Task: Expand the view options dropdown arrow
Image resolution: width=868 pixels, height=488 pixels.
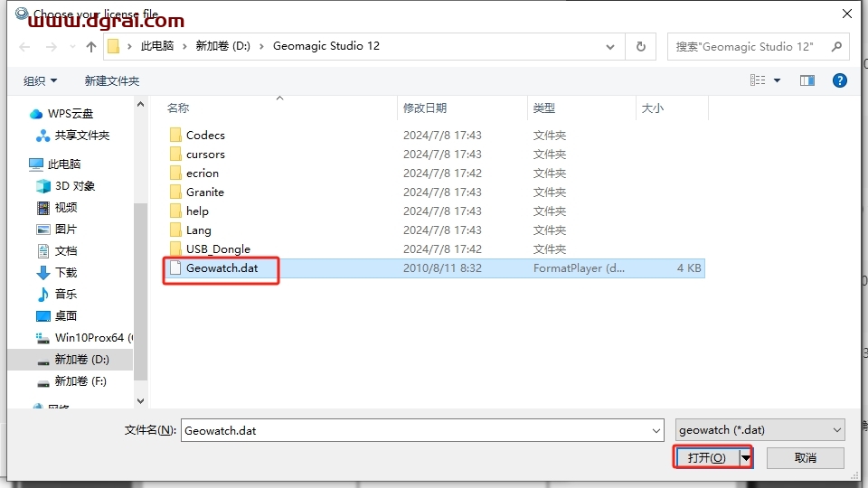Action: point(777,80)
